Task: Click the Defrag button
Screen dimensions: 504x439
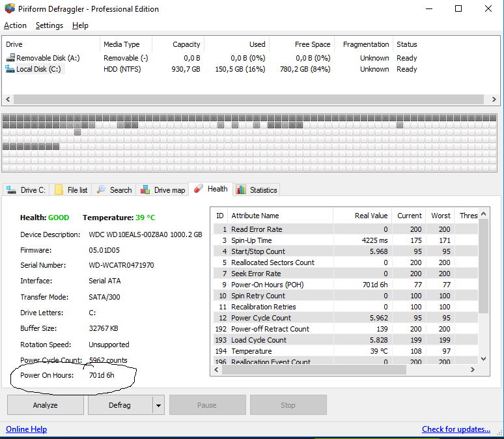Action: [120, 405]
